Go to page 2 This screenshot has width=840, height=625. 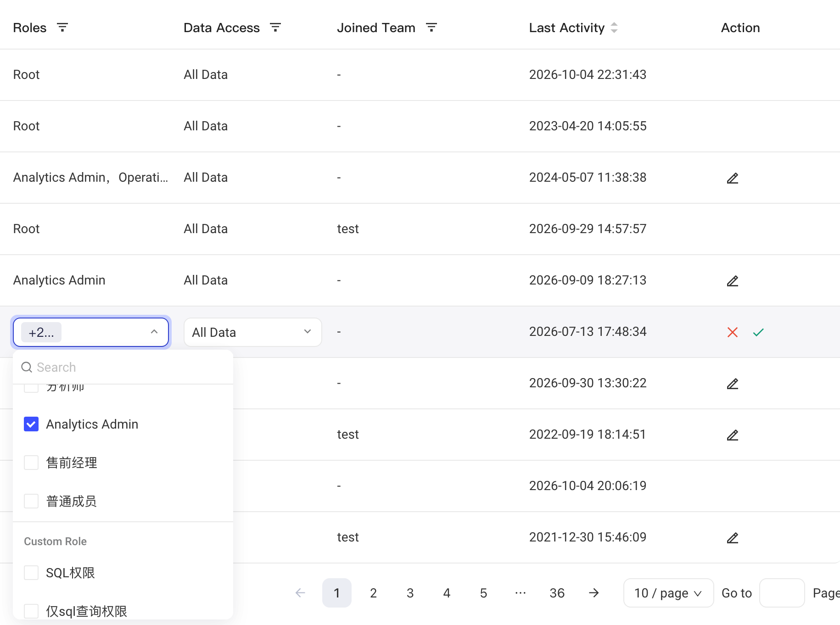374,593
